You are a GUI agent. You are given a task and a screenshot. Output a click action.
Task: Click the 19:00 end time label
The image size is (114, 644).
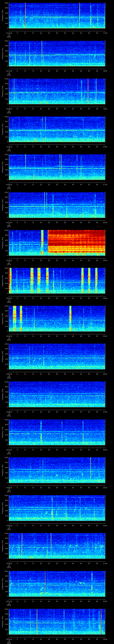(x=105, y=109)
